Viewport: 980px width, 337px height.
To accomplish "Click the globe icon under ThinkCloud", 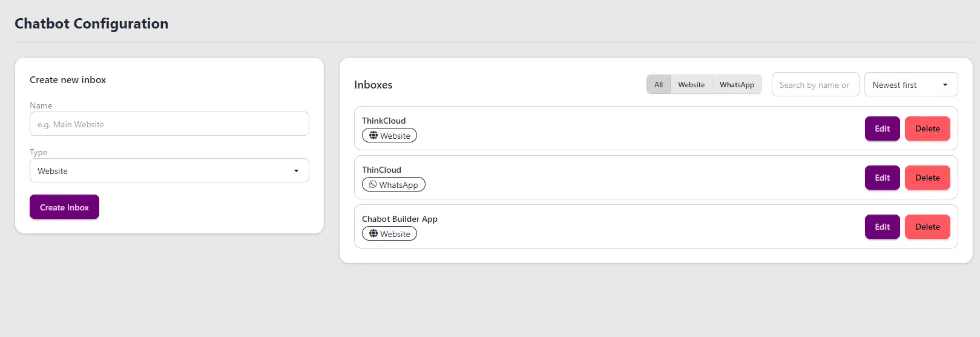I will pos(373,135).
